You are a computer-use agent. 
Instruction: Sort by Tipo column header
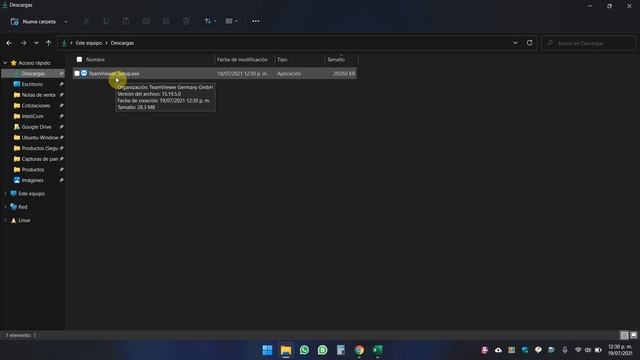pyautogui.click(x=282, y=60)
